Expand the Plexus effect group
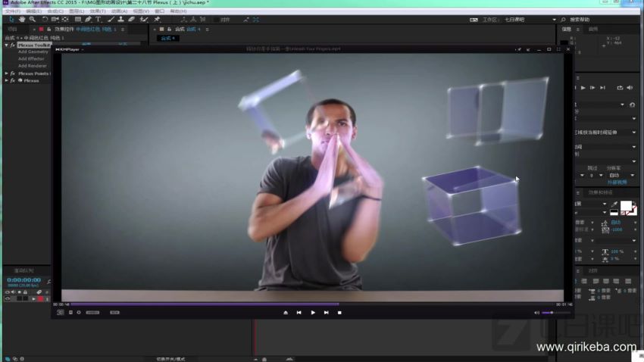This screenshot has width=644, height=362. click(x=7, y=80)
